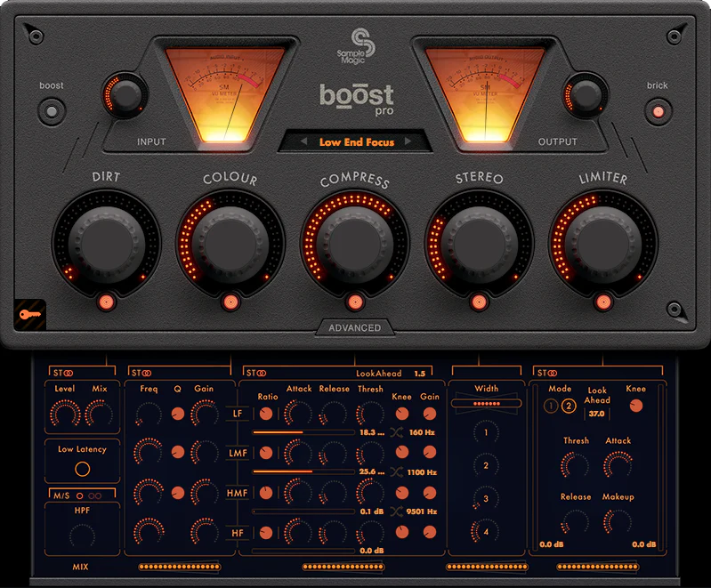711x588 pixels.
Task: Click the M/S mode selector
Action: pyautogui.click(x=82, y=495)
